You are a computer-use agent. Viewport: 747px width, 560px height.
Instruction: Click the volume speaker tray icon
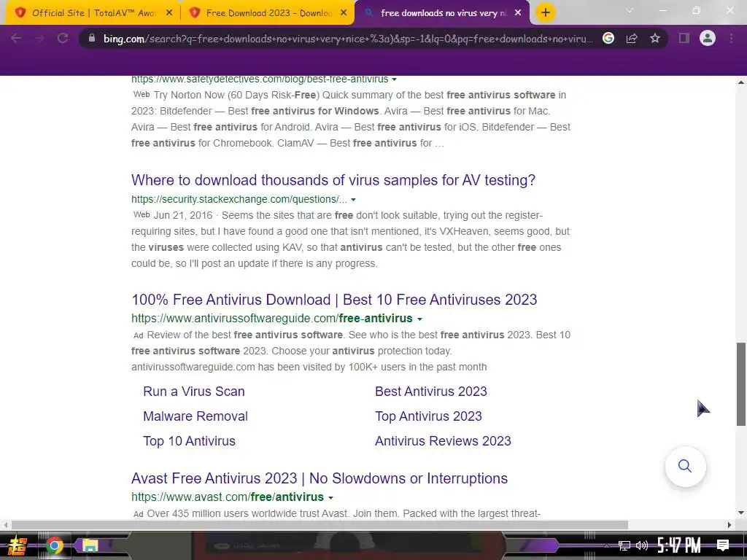(642, 545)
